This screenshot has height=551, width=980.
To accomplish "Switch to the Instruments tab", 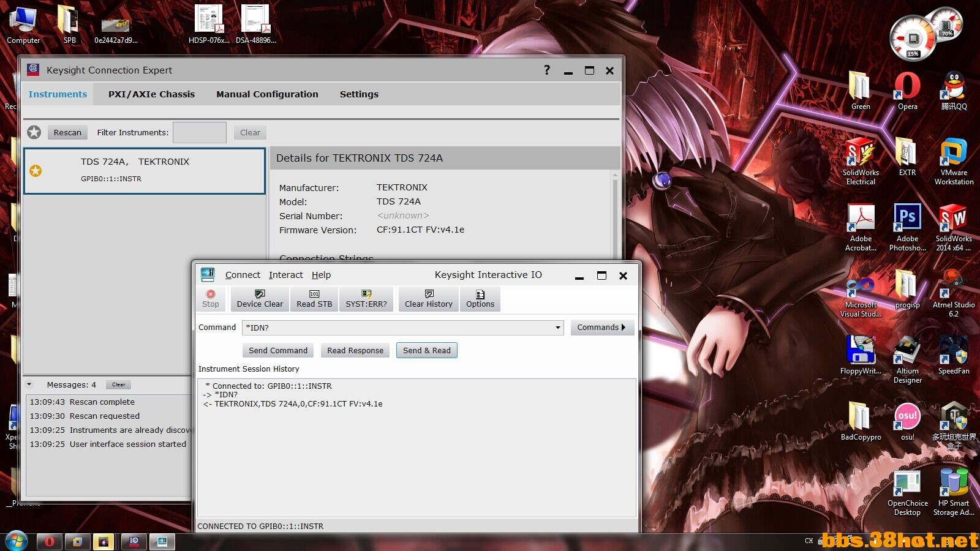I will (x=58, y=94).
